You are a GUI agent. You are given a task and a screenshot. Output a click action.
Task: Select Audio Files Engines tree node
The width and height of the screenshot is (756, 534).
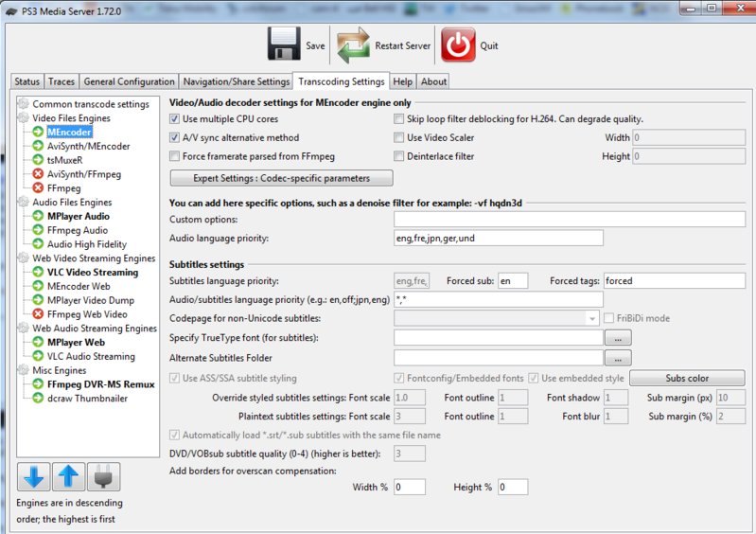point(72,202)
